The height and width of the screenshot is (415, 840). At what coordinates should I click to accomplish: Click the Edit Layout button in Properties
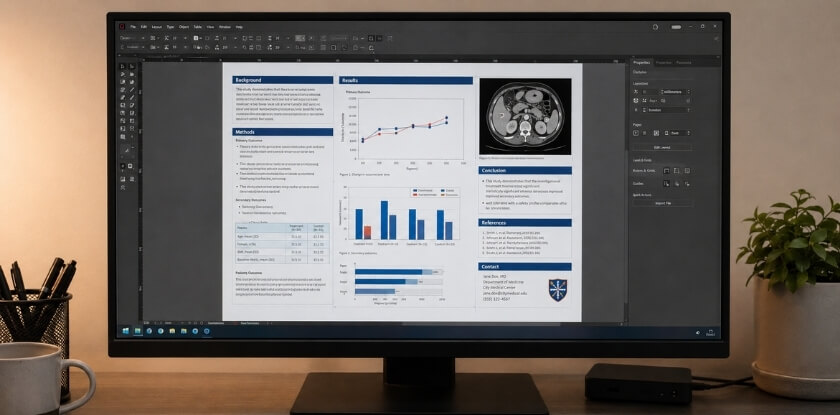pos(662,147)
